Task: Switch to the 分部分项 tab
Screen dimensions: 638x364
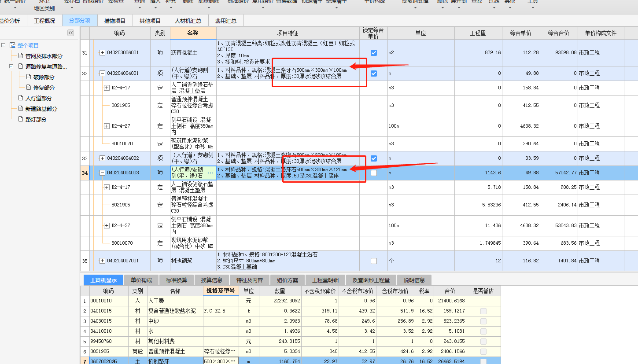Action: pyautogui.click(x=80, y=21)
